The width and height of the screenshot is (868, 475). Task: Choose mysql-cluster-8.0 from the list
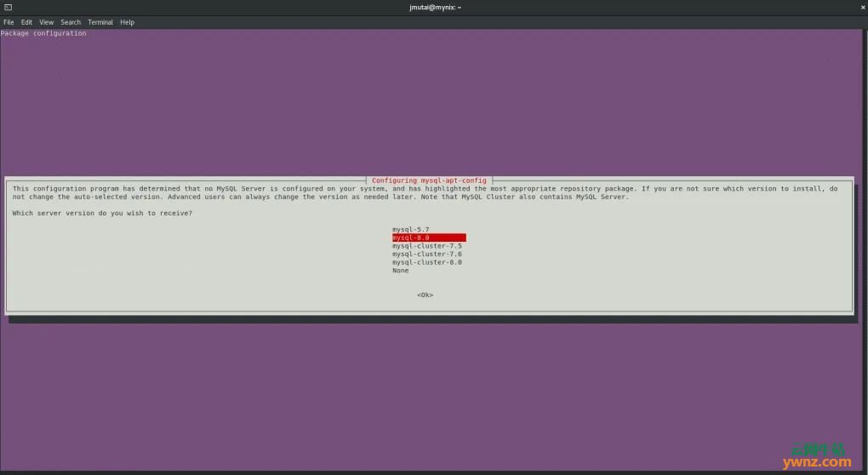point(427,262)
